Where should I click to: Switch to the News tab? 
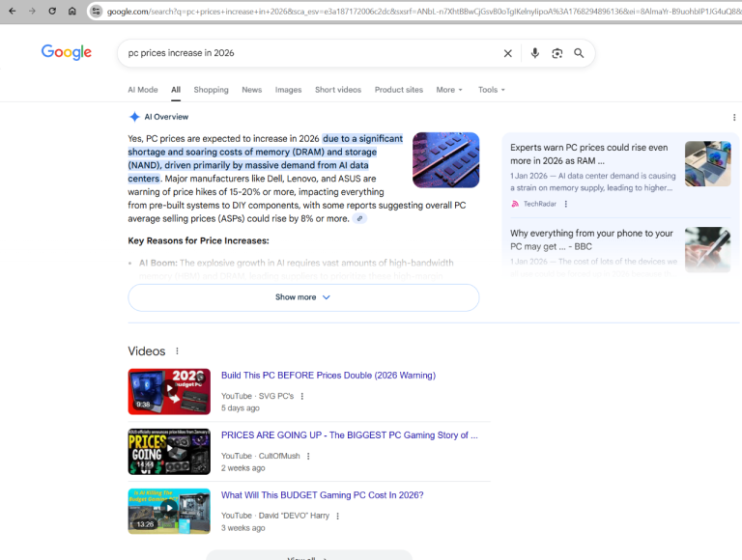tap(251, 90)
